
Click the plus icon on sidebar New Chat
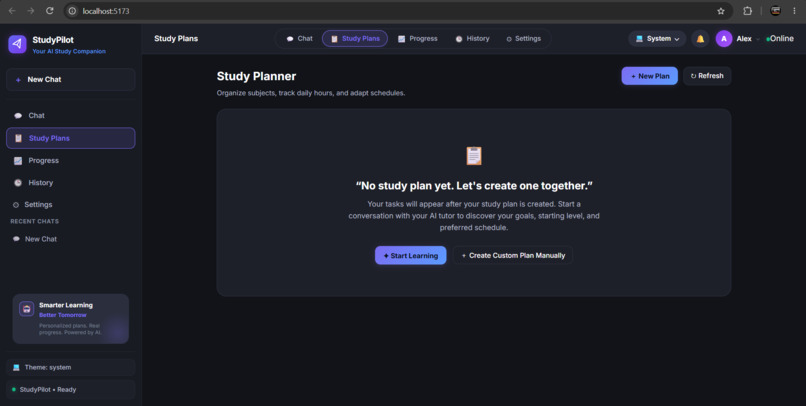(18, 80)
